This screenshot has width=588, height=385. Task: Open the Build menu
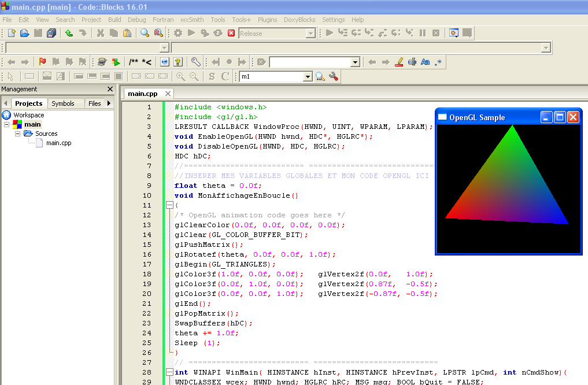tap(114, 20)
